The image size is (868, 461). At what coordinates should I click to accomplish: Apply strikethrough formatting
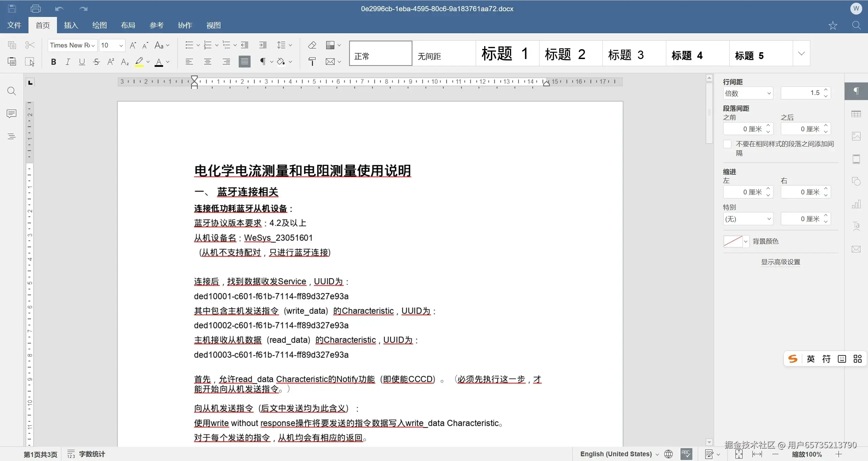pyautogui.click(x=96, y=61)
